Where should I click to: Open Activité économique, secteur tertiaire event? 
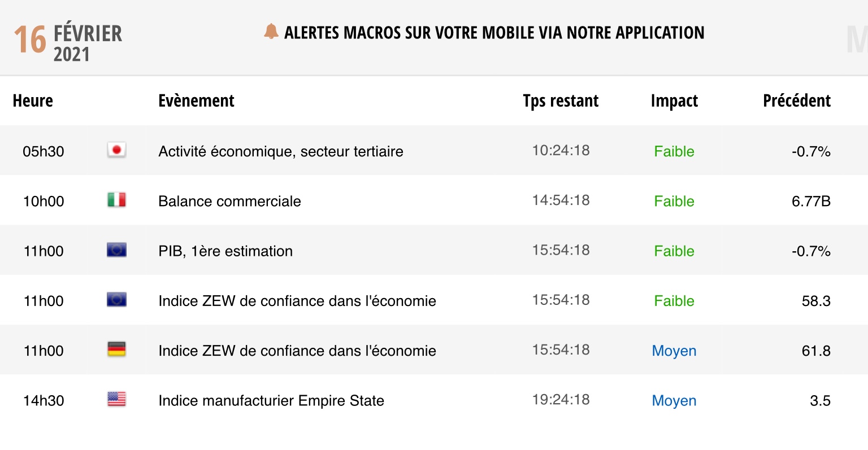(x=280, y=151)
